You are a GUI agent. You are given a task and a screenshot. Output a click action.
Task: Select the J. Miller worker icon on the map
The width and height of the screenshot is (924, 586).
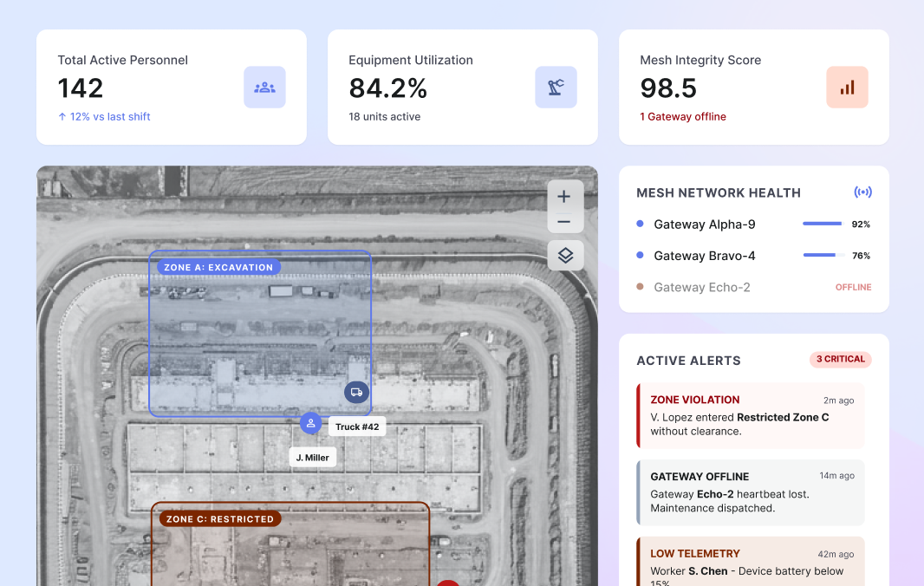310,424
